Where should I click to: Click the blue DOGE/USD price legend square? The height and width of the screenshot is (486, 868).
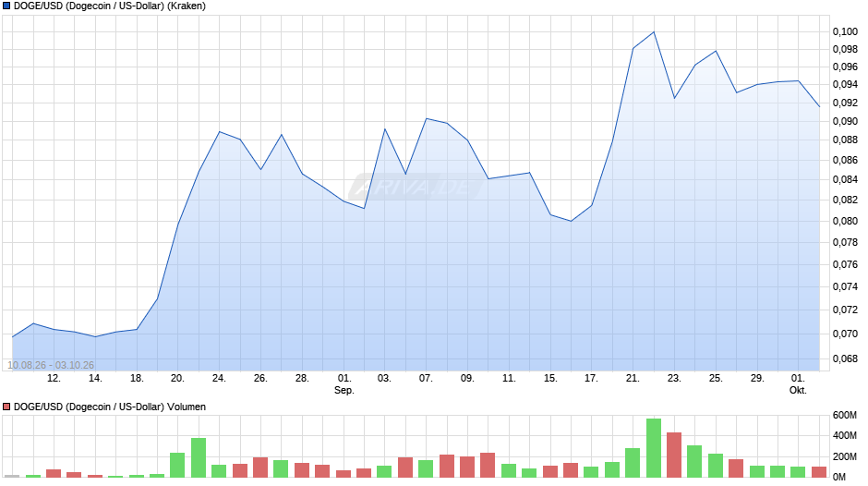pos(6,6)
